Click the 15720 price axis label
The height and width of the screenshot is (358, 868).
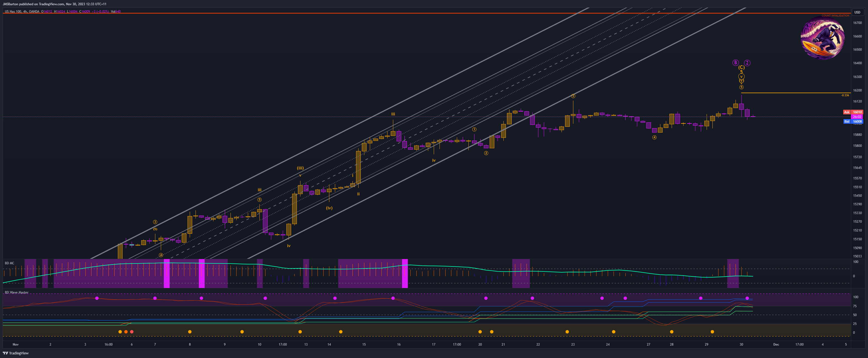[857, 157]
